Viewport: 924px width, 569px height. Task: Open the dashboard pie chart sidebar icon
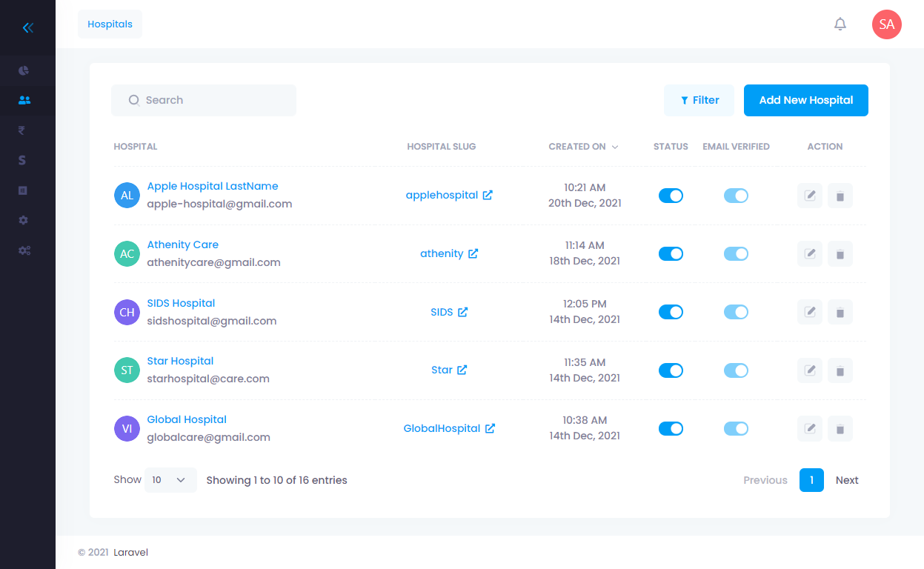[24, 70]
